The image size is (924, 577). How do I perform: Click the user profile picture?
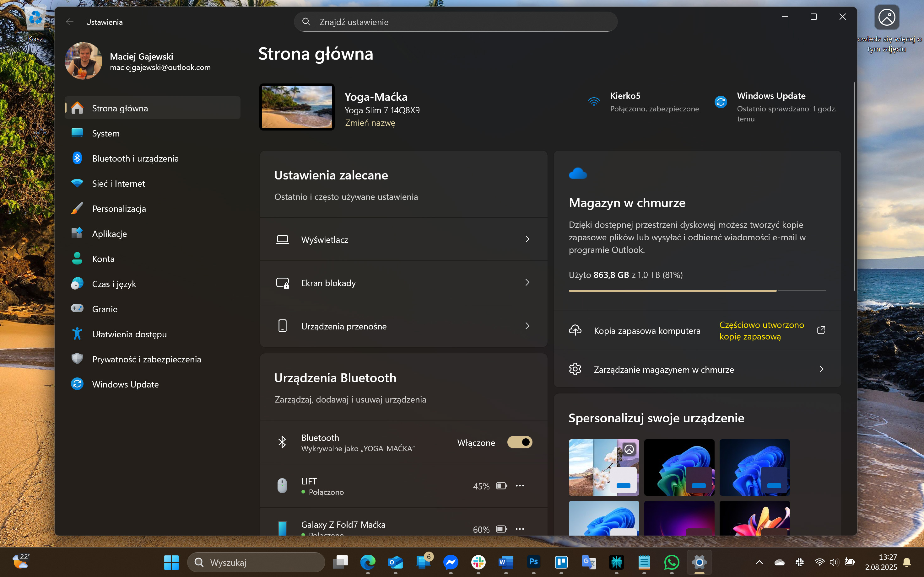coord(83,61)
